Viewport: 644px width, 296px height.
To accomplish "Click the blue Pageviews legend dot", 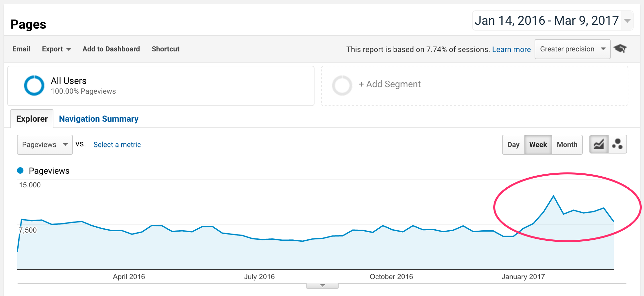I will pyautogui.click(x=20, y=170).
